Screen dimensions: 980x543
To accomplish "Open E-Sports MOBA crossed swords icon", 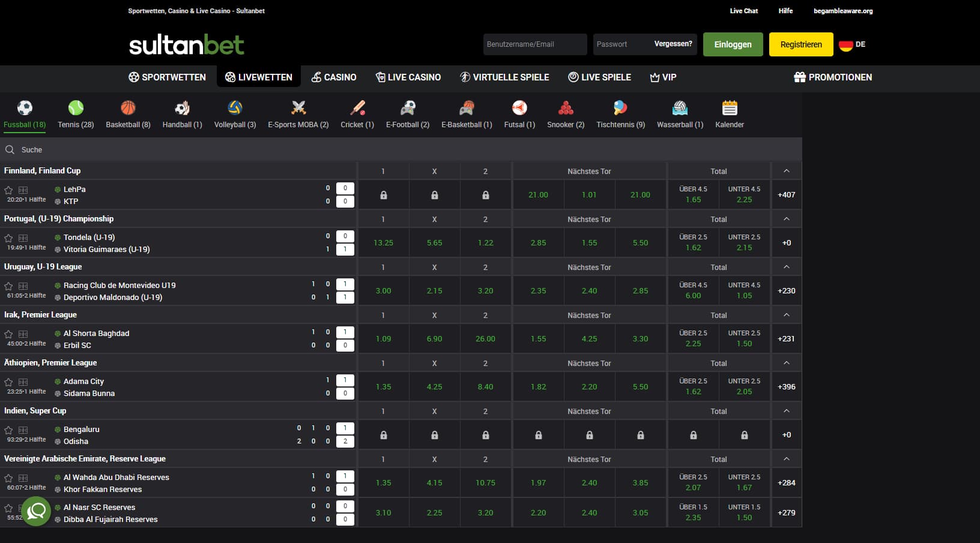I will click(298, 108).
